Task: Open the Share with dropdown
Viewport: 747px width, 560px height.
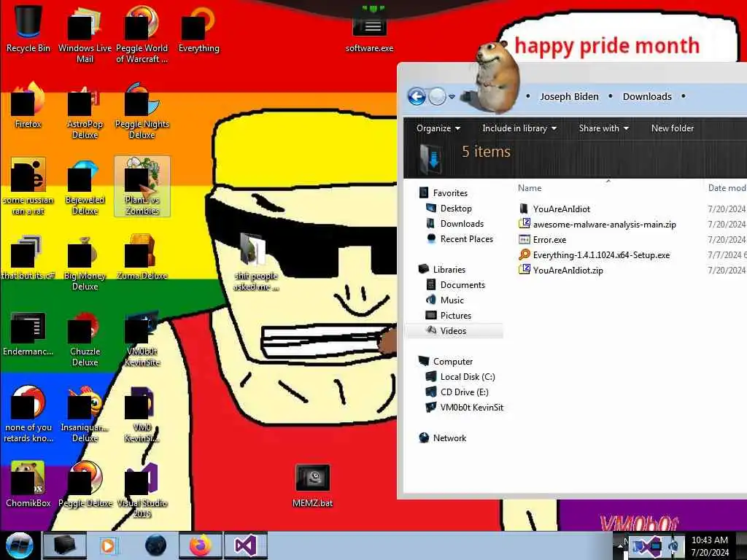Action: coord(603,128)
